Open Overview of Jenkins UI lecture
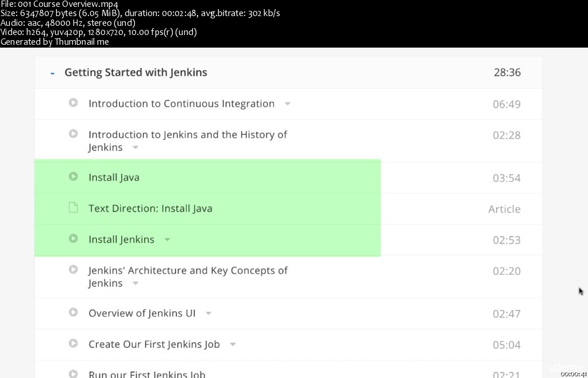The image size is (588, 378). point(142,313)
